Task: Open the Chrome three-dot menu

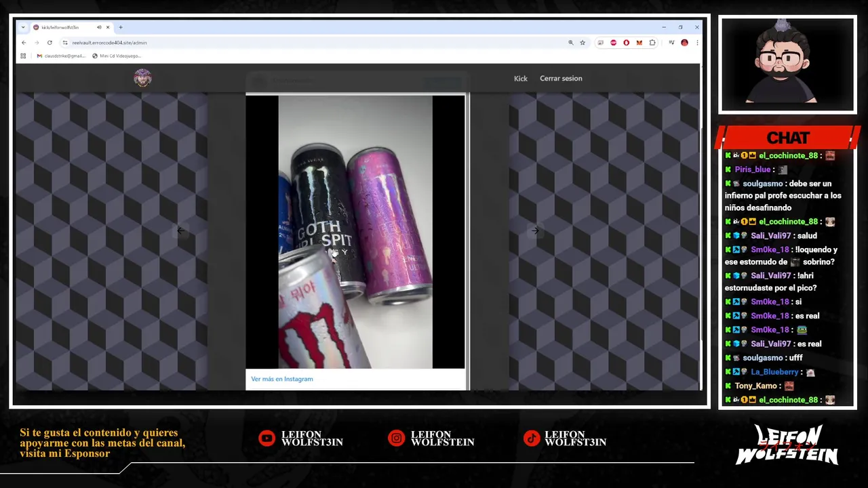Action: pyautogui.click(x=696, y=43)
